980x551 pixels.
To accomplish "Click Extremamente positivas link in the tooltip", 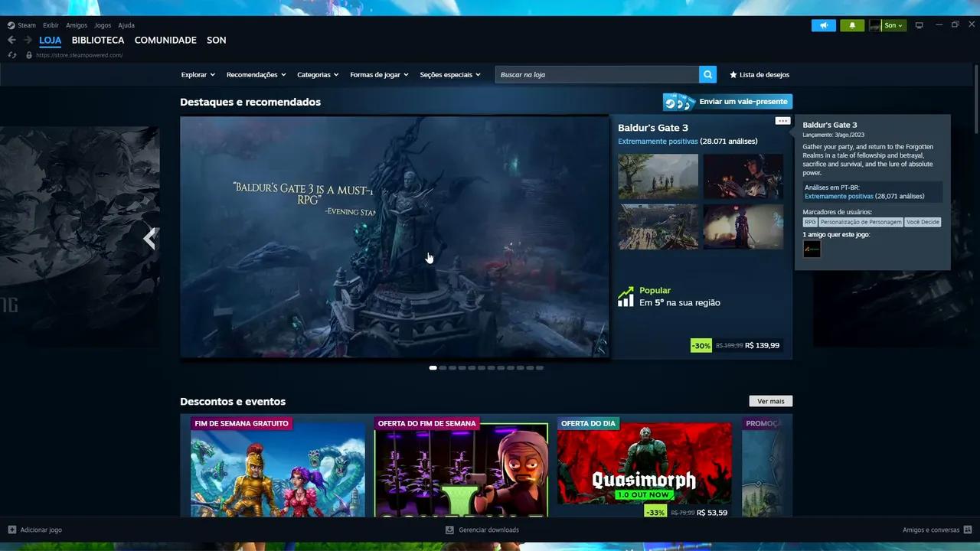I will point(838,196).
